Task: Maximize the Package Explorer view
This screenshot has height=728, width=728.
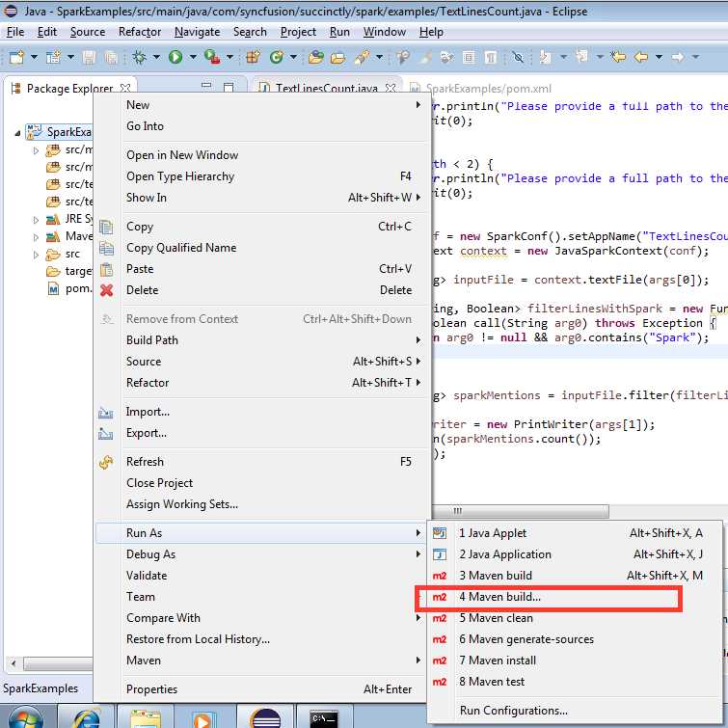Action: point(229,87)
